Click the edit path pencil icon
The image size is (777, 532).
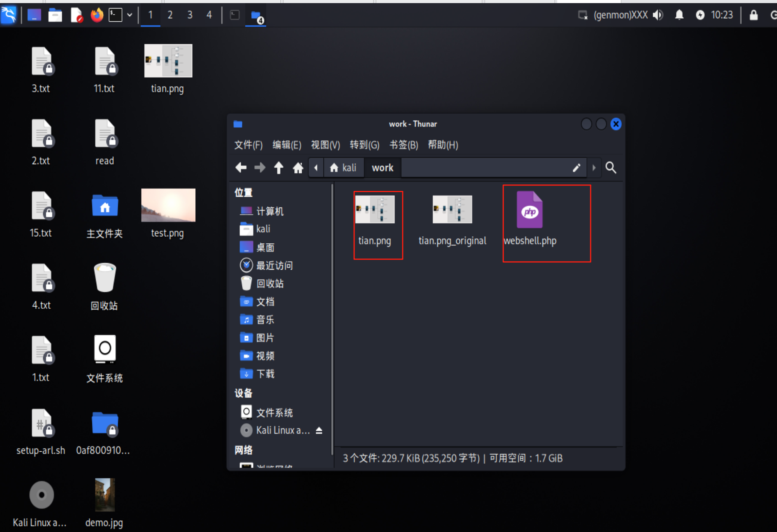(576, 168)
